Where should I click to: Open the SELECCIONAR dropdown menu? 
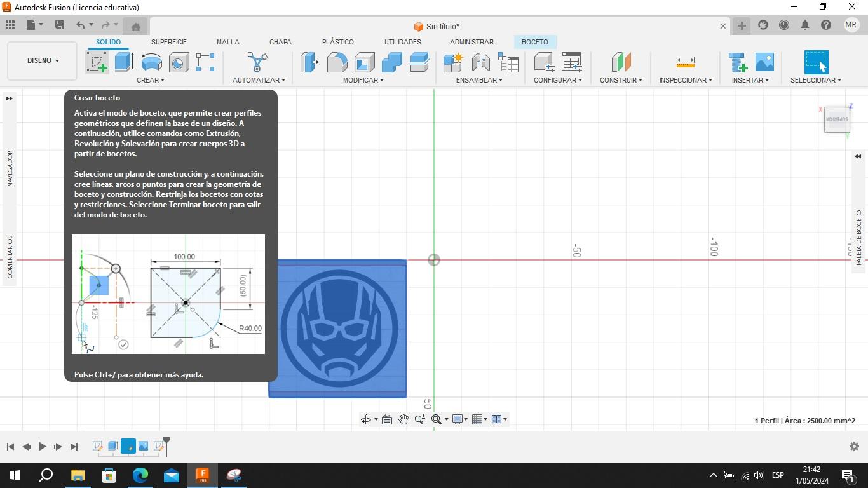click(816, 80)
